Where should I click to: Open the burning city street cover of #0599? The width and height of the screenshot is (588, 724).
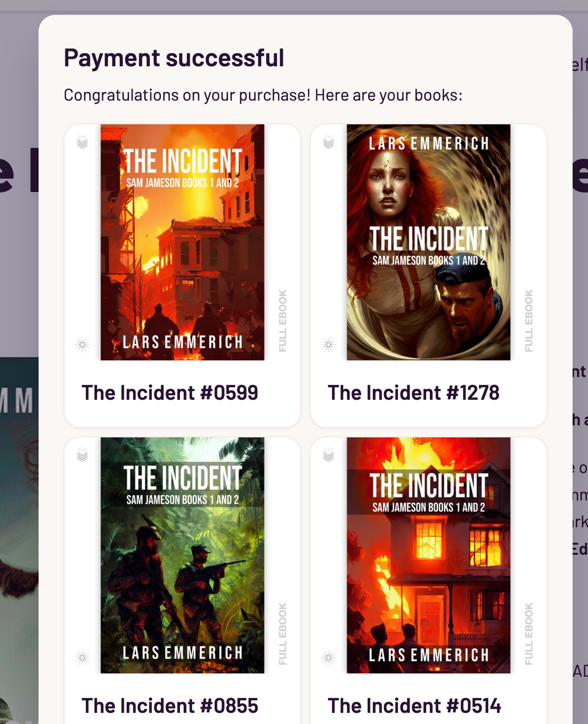click(x=182, y=242)
